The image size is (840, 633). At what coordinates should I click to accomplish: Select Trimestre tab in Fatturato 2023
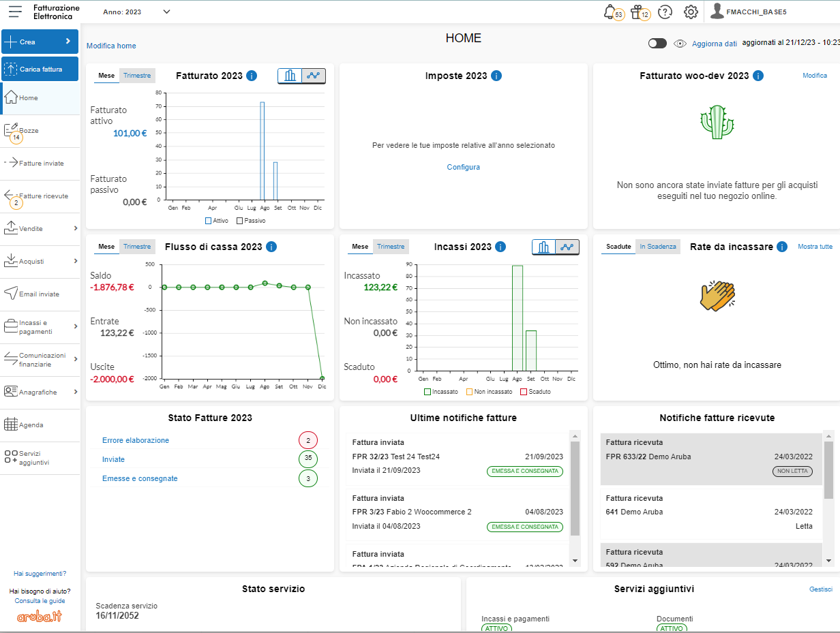[x=137, y=76]
